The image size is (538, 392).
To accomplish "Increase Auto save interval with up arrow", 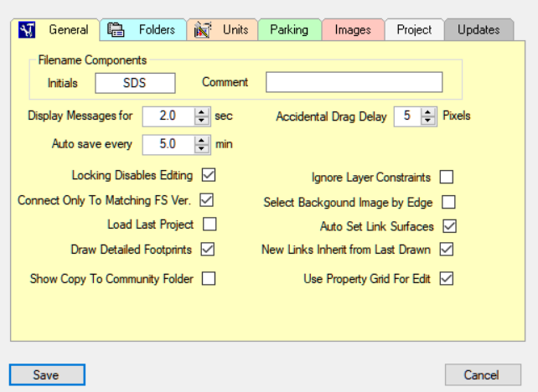I will tap(202, 140).
